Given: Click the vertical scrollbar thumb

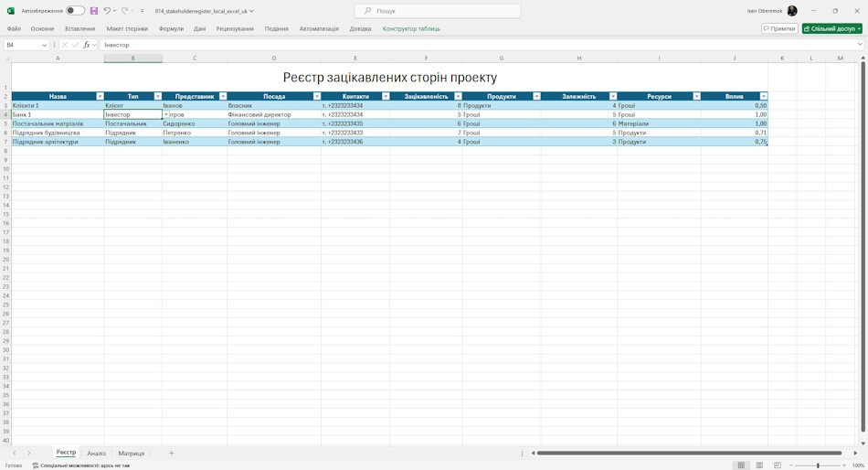Looking at the screenshot, I should [x=863, y=247].
